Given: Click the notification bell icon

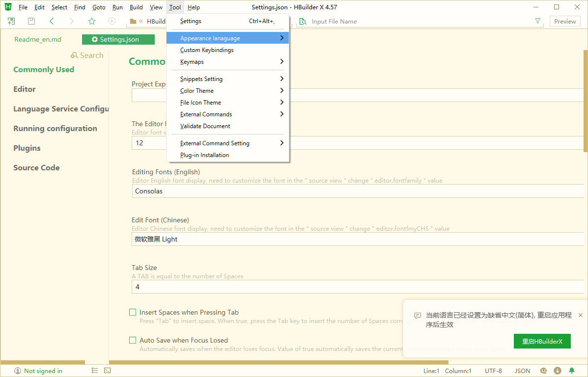Looking at the screenshot, I should (x=572, y=371).
